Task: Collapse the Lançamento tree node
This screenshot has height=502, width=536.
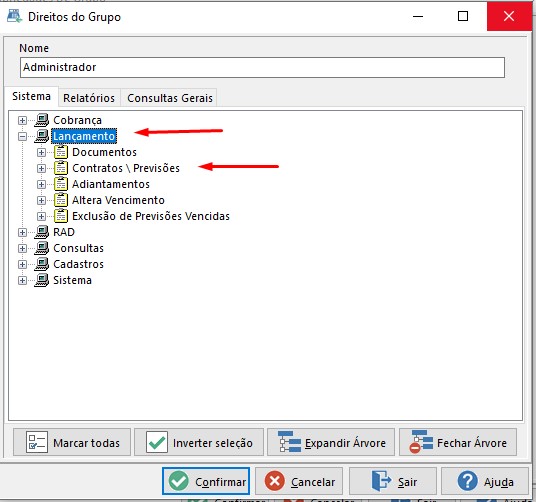Action: [x=22, y=136]
